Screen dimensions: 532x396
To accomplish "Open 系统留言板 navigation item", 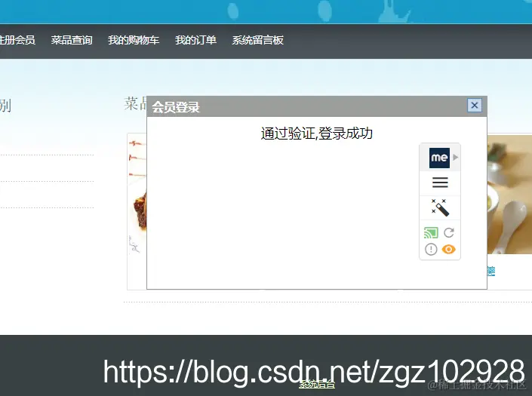I will pyautogui.click(x=257, y=40).
